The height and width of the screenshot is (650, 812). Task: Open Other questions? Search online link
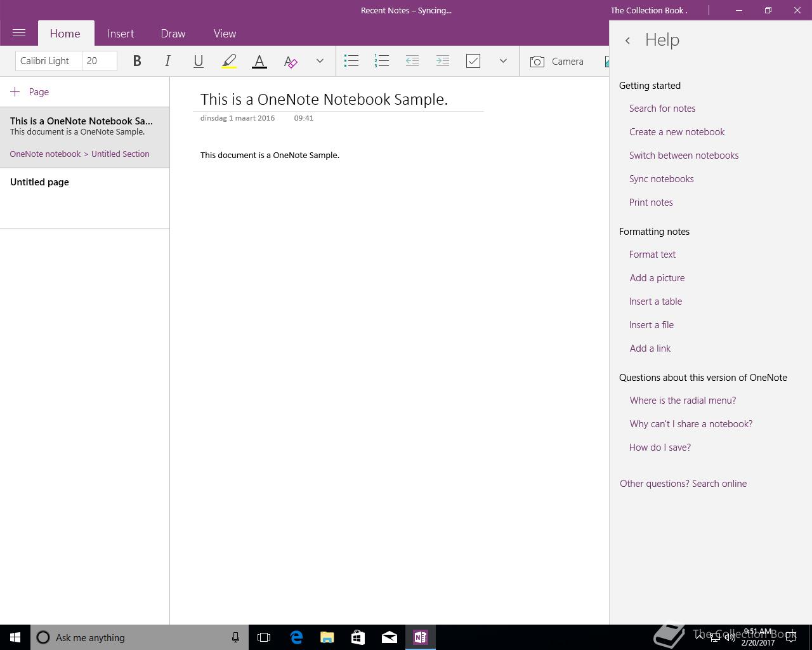pos(683,484)
